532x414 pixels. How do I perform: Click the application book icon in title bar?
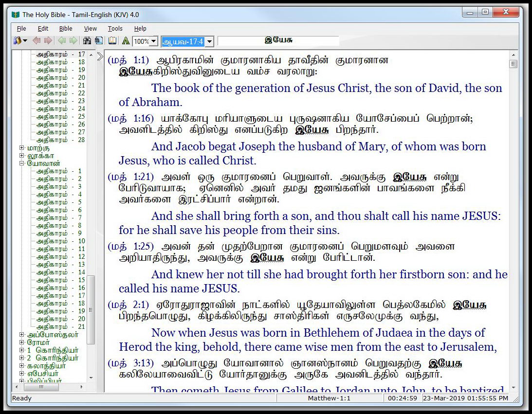pos(16,15)
